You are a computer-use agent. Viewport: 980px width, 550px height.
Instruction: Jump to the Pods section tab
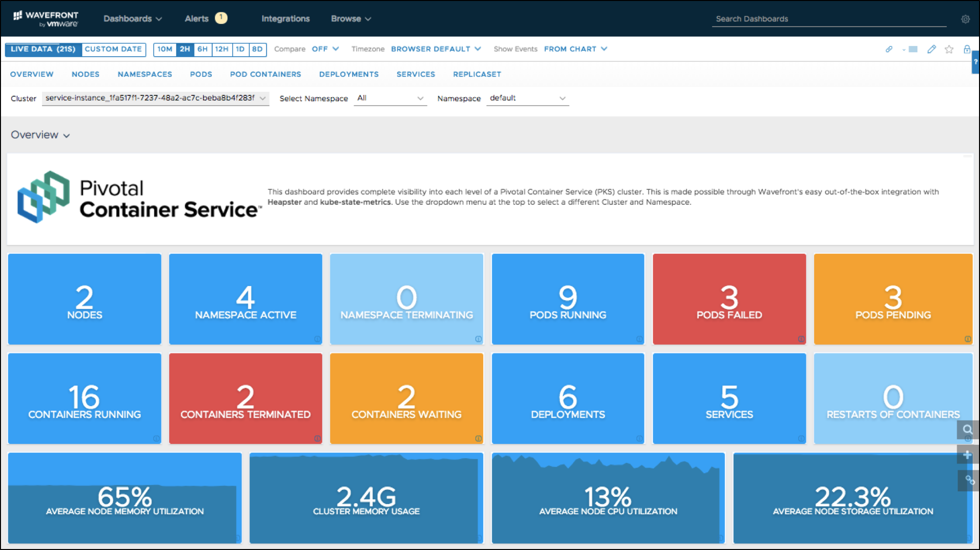coord(201,74)
